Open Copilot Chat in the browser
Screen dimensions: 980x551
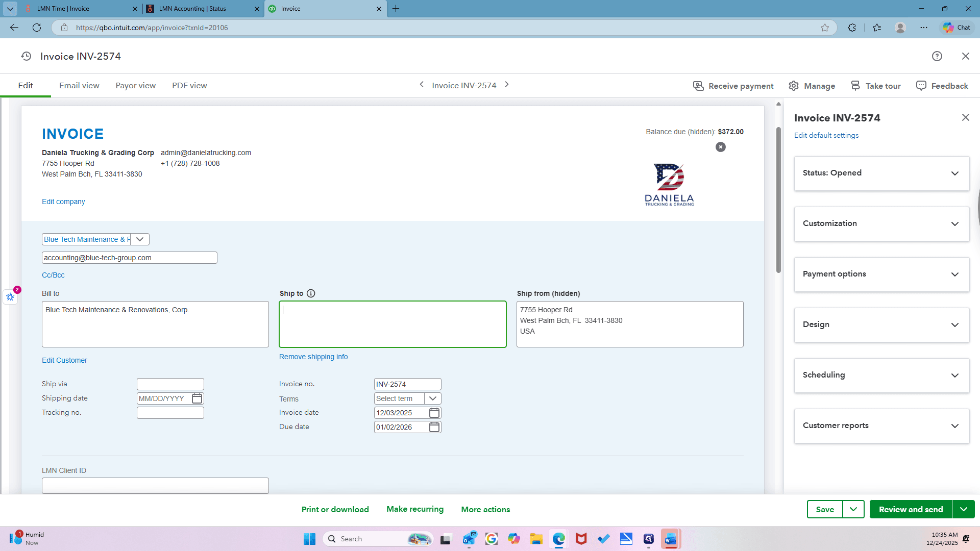click(957, 28)
